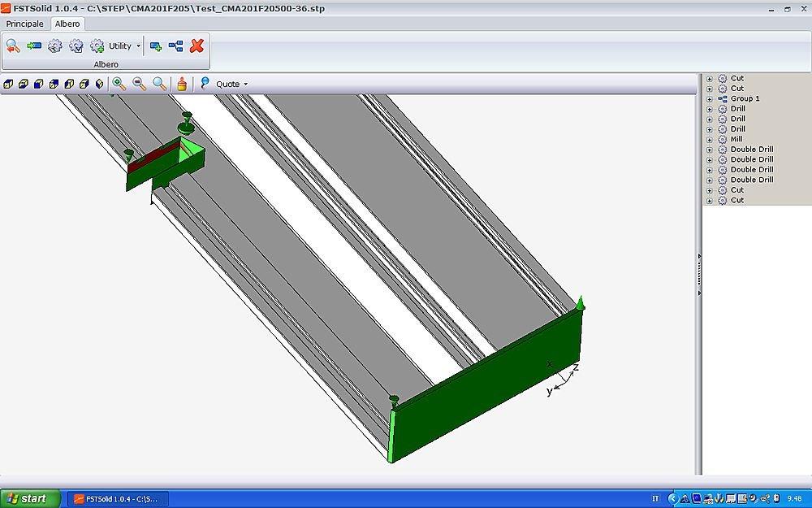Expand the Mill operation in the tree

[x=710, y=139]
